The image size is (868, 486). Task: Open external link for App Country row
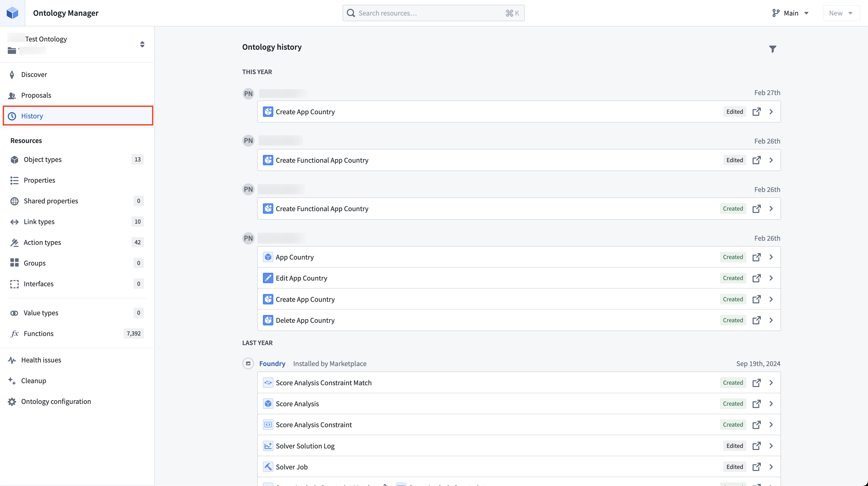pos(756,257)
